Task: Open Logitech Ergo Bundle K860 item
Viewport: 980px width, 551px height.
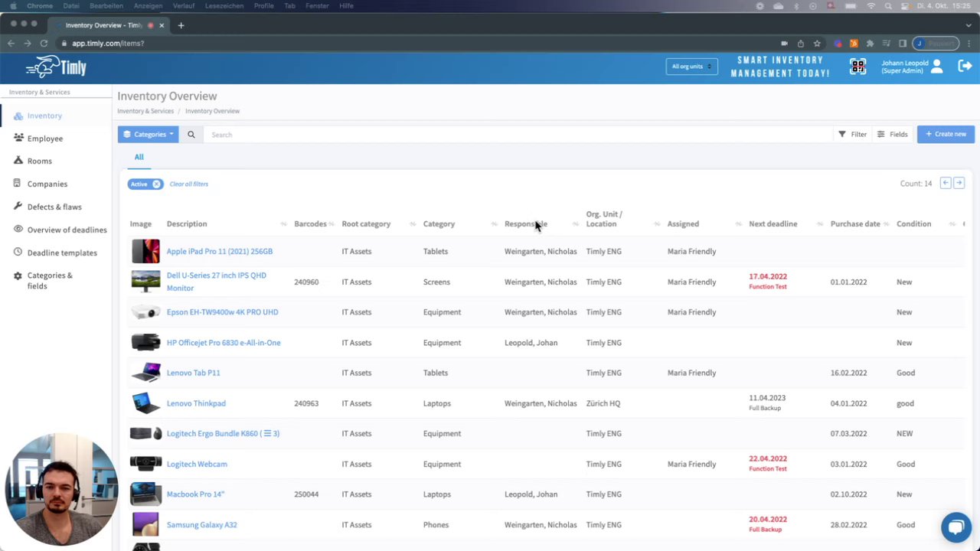Action: pos(223,433)
